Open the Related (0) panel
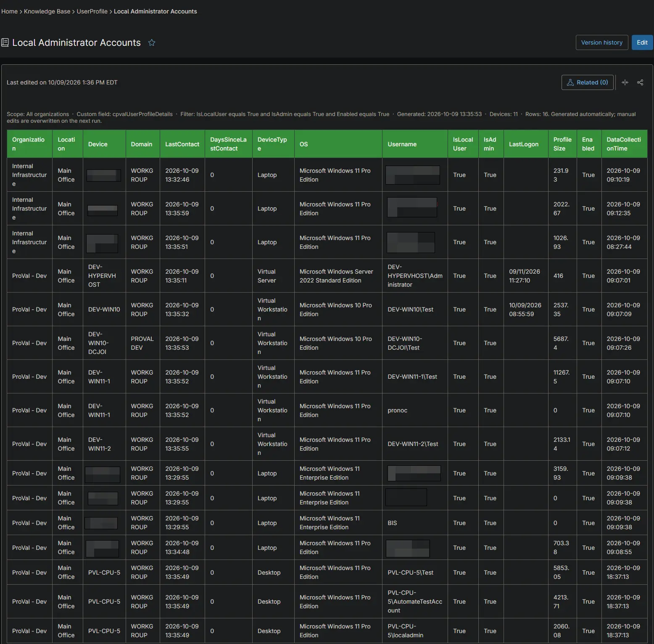Screen dimensions: 654x644 click(x=588, y=82)
